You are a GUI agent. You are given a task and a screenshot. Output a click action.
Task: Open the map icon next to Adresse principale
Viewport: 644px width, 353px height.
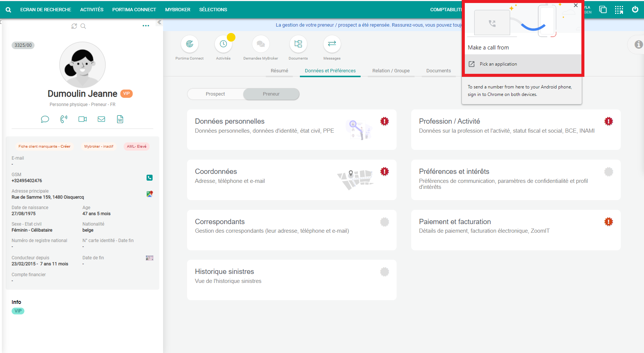(x=150, y=194)
